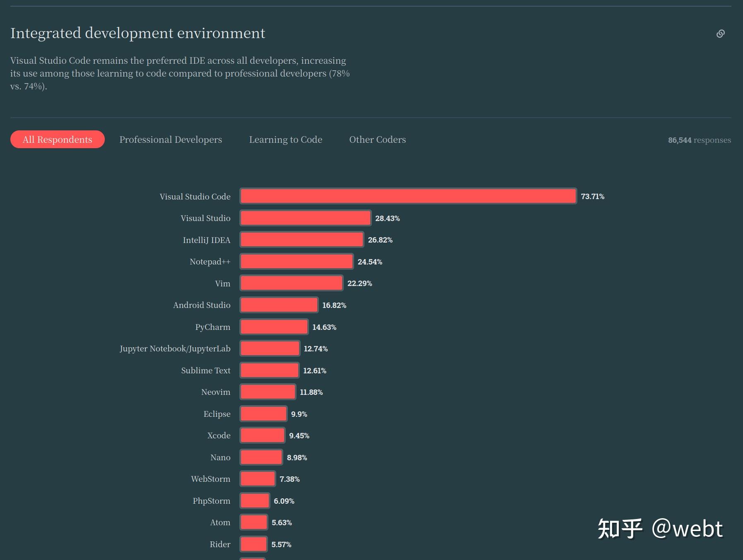The height and width of the screenshot is (560, 743).
Task: Click the 14.63% value
Action: pos(324,327)
